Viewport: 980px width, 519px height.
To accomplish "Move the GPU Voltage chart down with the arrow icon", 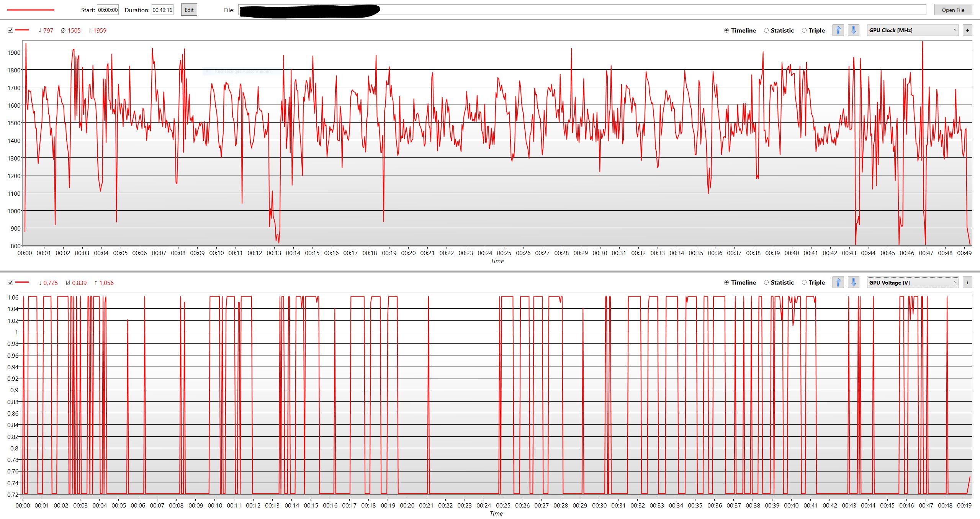I will click(x=853, y=283).
